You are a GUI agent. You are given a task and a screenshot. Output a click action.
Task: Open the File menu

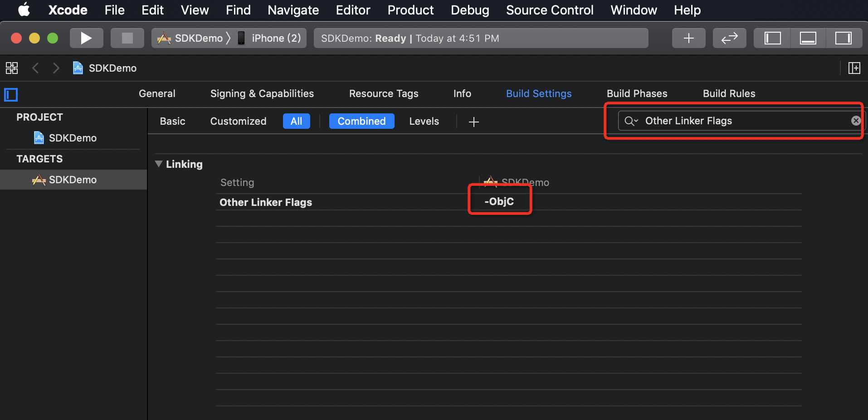coord(114,10)
